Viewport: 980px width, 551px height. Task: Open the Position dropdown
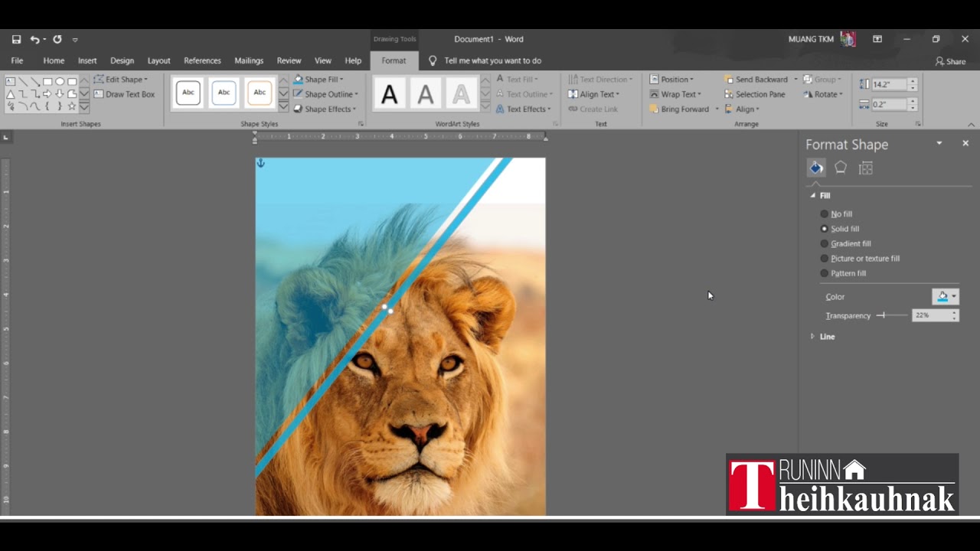[671, 80]
